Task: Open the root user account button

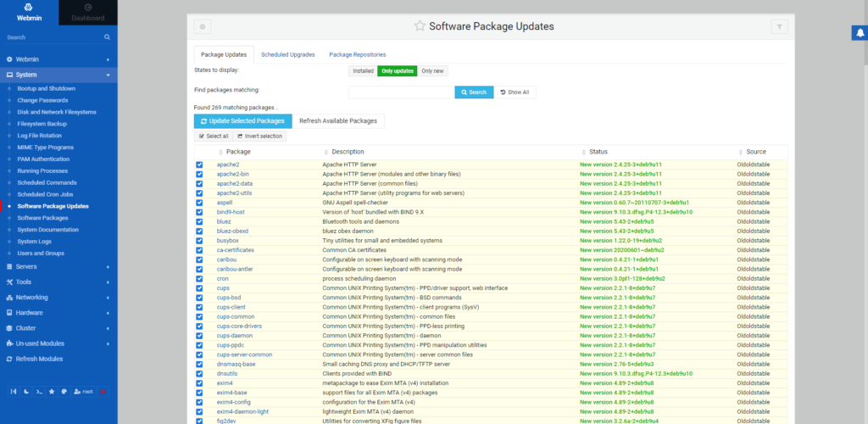Action: 84,391
